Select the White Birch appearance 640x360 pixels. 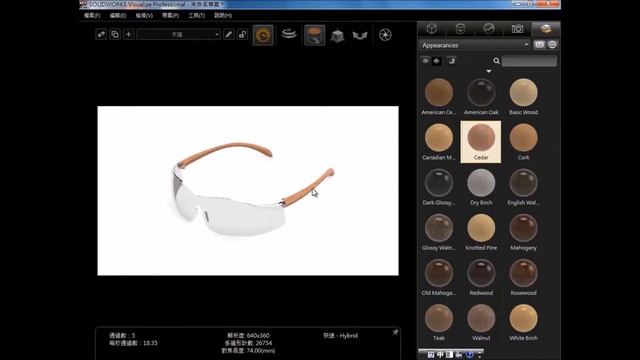pyautogui.click(x=523, y=322)
